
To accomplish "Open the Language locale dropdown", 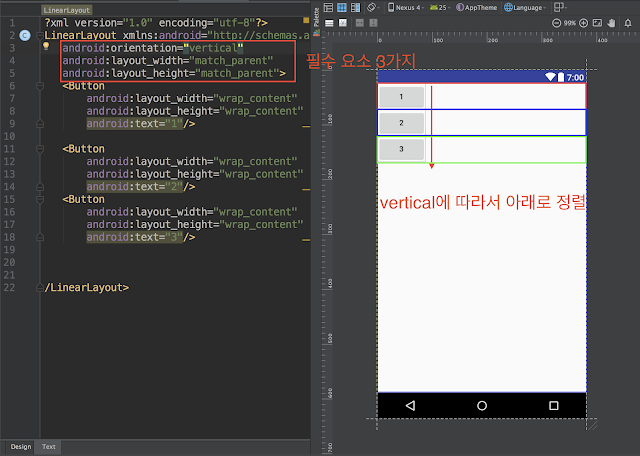I will pos(525,7).
